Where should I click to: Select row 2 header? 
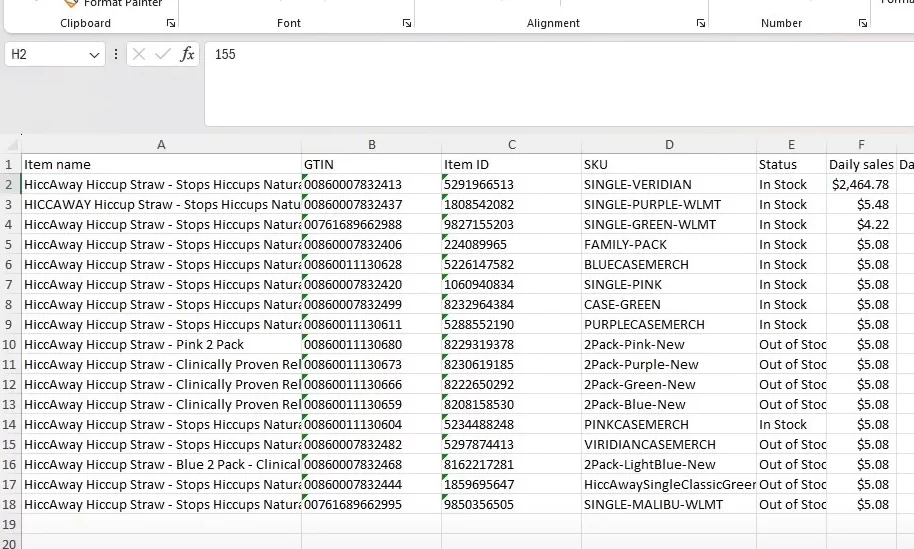(x=10, y=185)
